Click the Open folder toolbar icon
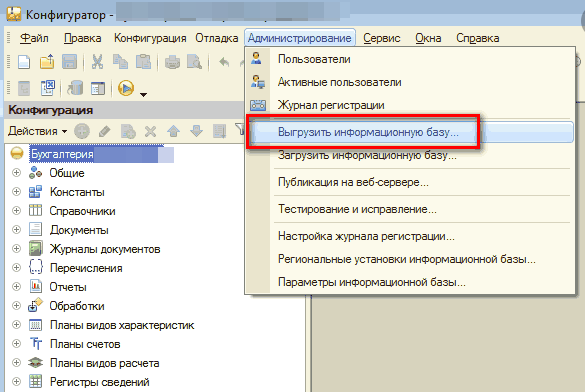The height and width of the screenshot is (392, 585). [47, 62]
